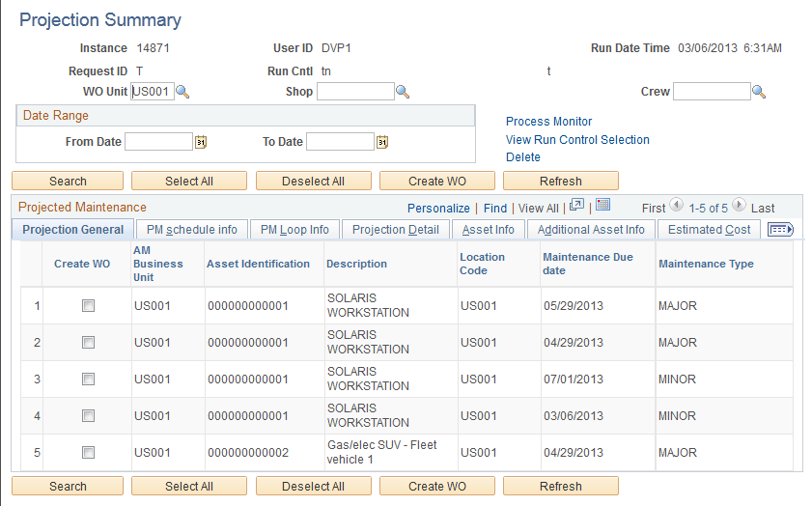The image size is (812, 506).
Task: Click due date 07/01/2013 cell
Action: [x=574, y=379]
